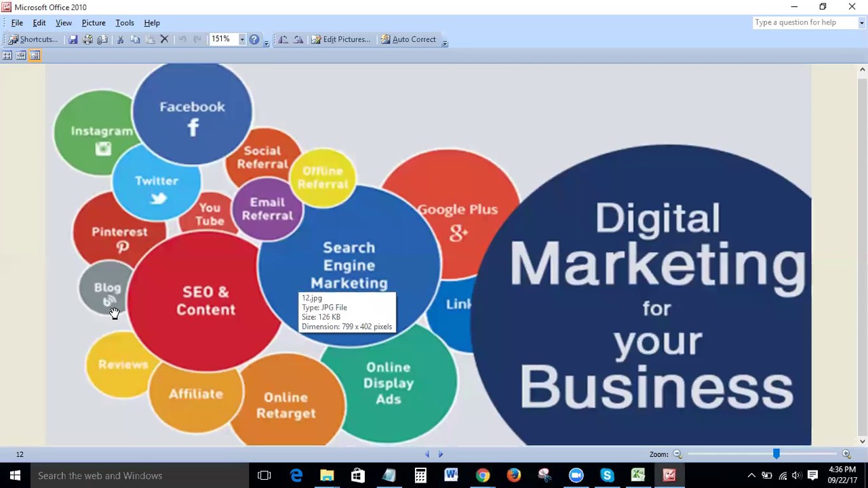Viewport: 868px width, 488px height.
Task: Click the Next picture arrow
Action: 441,454
